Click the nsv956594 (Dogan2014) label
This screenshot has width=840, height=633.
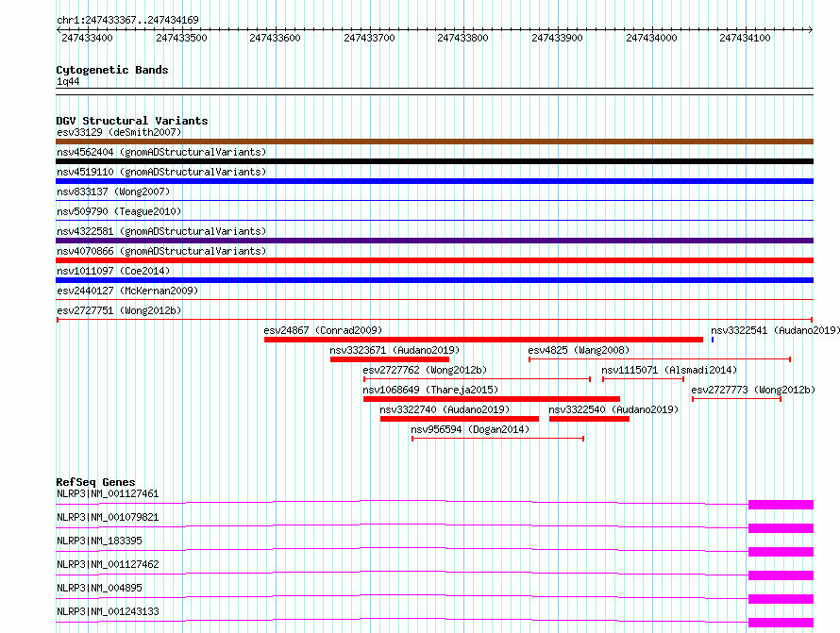pyautogui.click(x=470, y=429)
